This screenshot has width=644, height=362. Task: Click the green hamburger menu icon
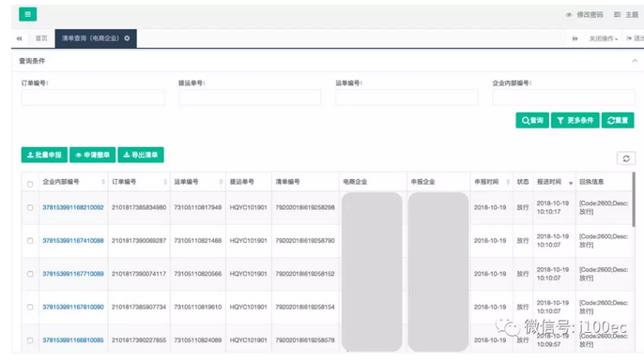pyautogui.click(x=27, y=14)
